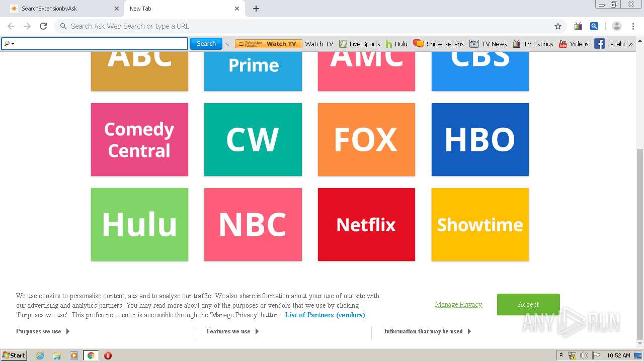Reload the current page

coord(43,26)
